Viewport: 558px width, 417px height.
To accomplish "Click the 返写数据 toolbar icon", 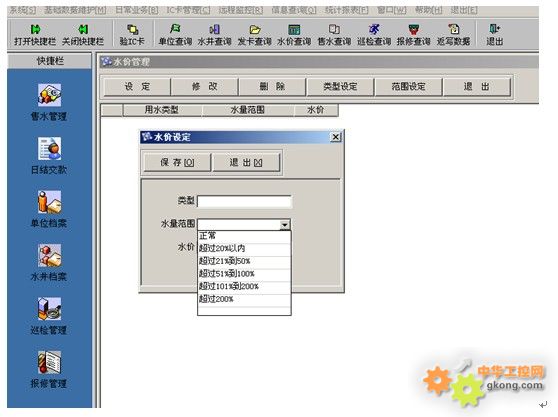I will [453, 35].
